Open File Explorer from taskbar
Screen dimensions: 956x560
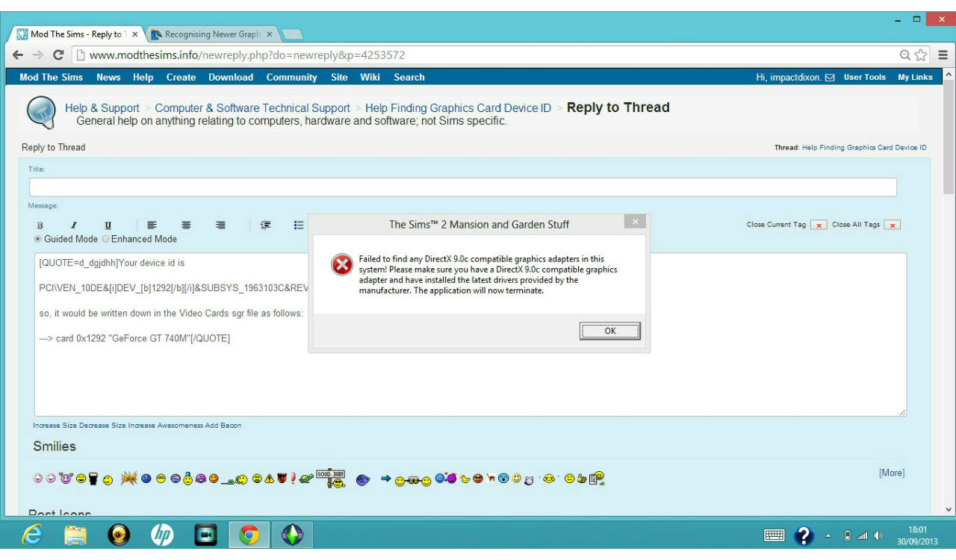(75, 535)
